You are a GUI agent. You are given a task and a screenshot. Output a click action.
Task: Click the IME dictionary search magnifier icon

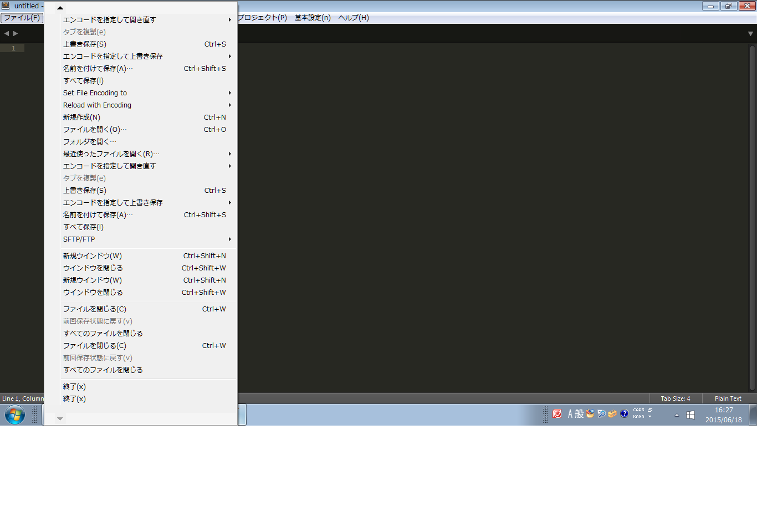[601, 414]
